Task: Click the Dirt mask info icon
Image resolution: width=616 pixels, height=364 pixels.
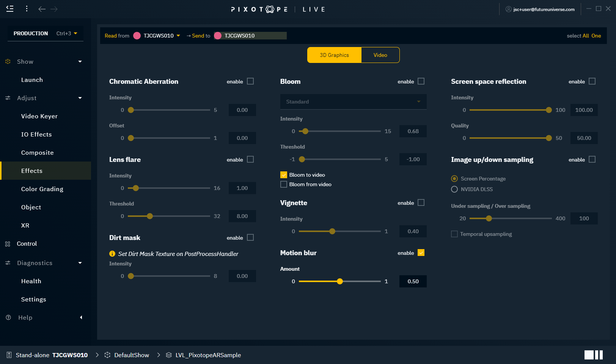Action: click(112, 254)
